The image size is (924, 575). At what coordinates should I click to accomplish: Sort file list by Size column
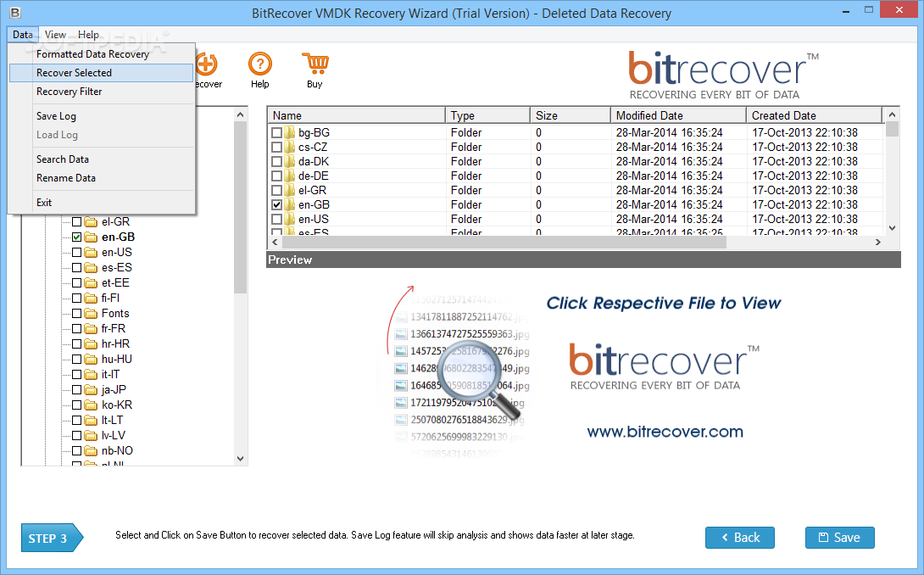(571, 115)
